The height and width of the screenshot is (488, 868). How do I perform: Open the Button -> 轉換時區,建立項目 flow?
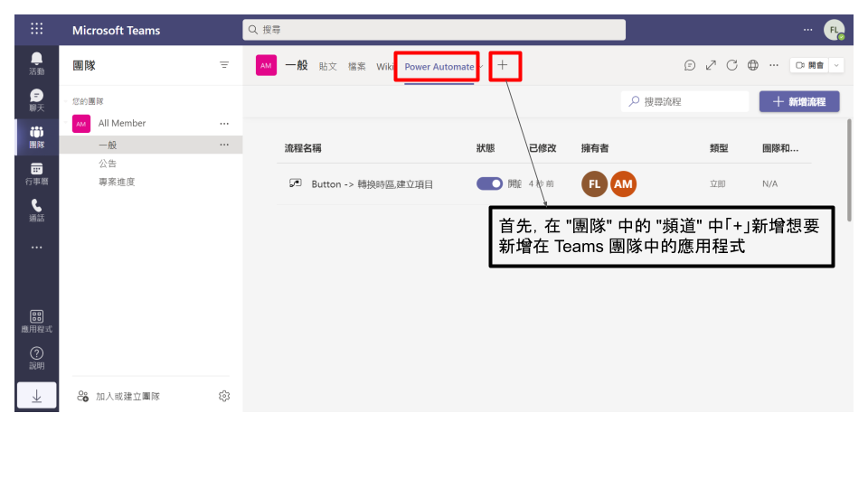[372, 184]
